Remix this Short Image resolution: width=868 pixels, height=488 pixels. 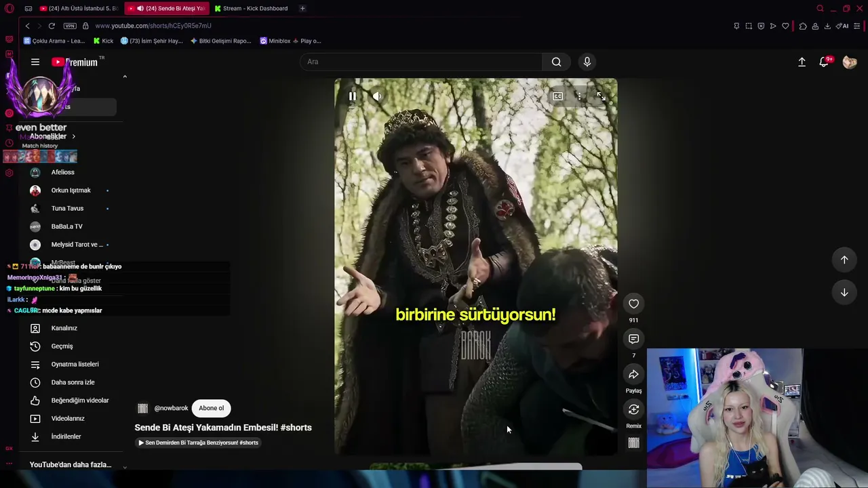pyautogui.click(x=633, y=409)
